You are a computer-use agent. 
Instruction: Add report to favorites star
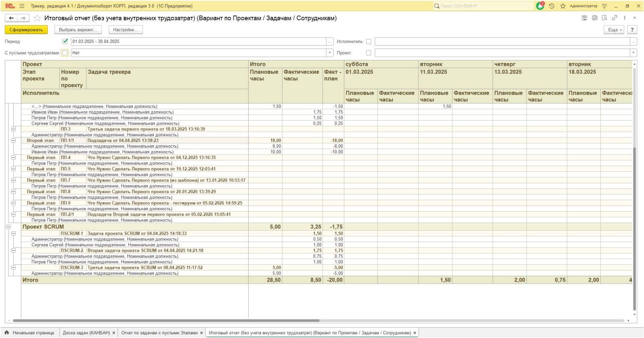(37, 18)
